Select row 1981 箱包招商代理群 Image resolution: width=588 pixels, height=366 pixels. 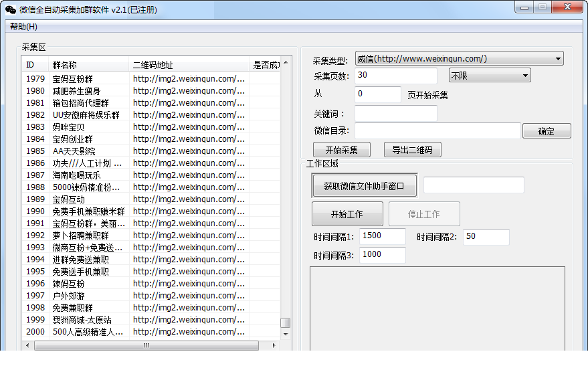pyautogui.click(x=151, y=103)
